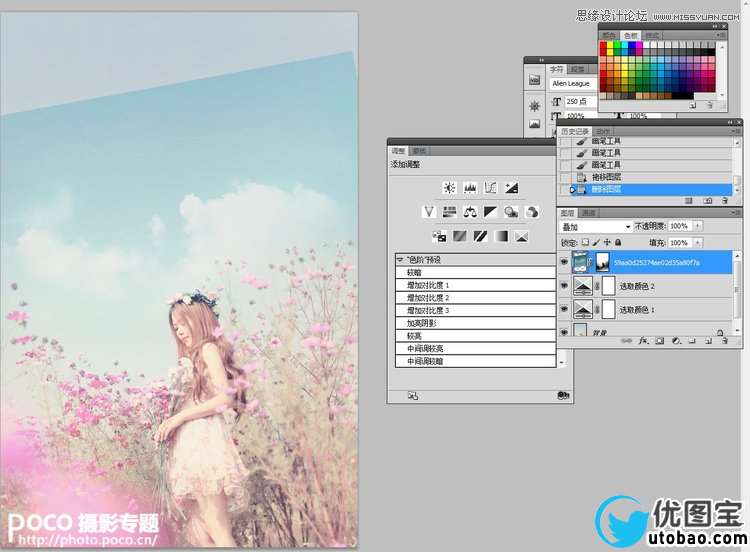The image size is (750, 552).
Task: Switch to the History tab
Action: tap(575, 131)
